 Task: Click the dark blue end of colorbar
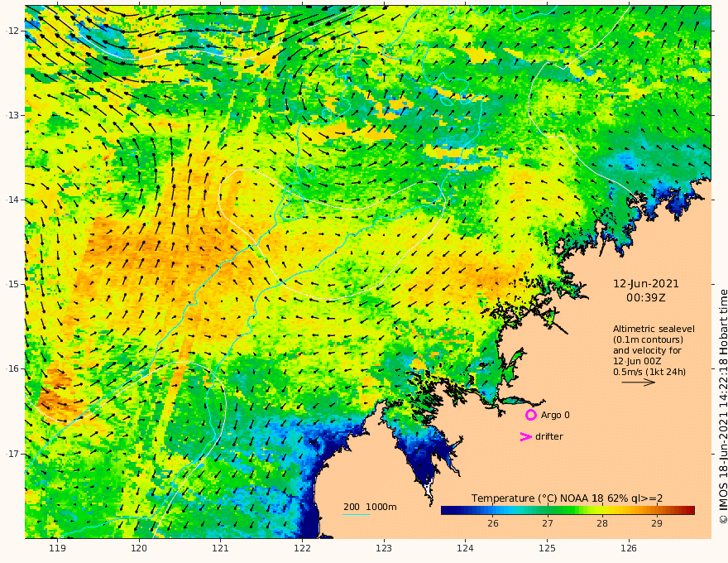tap(447, 510)
